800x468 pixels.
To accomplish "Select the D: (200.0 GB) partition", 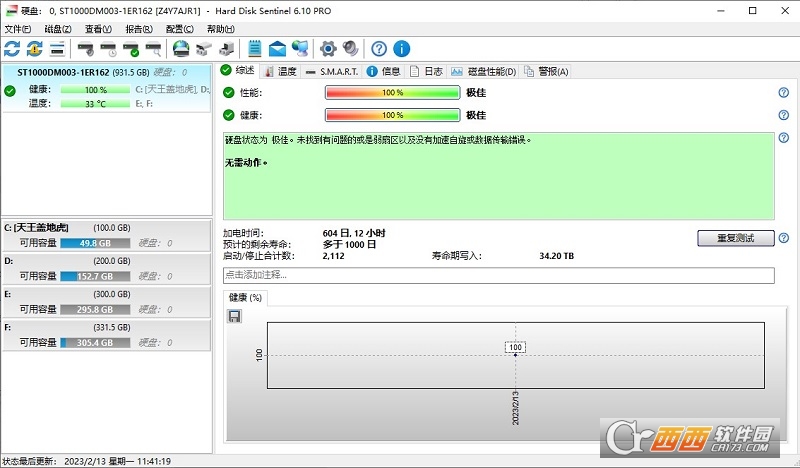I will click(106, 268).
